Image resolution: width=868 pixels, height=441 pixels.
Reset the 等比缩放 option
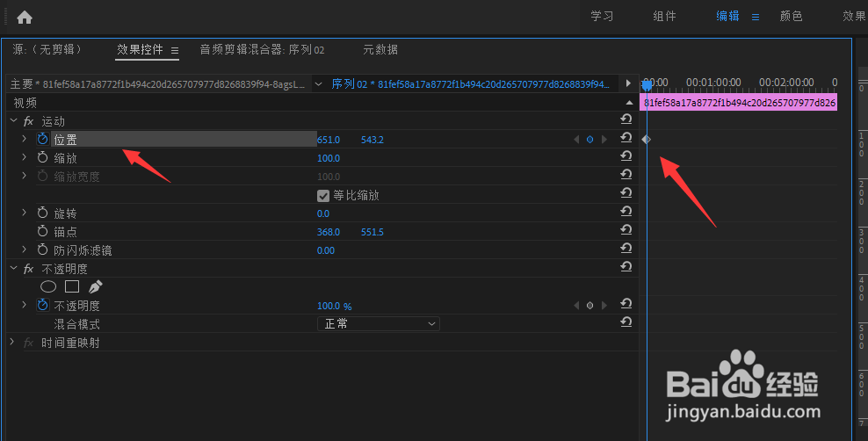click(626, 192)
